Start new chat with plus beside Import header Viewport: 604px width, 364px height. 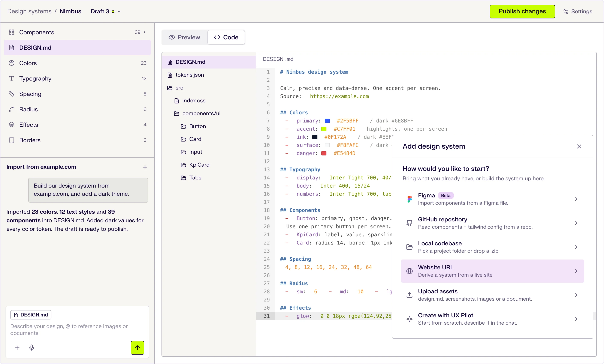point(145,167)
